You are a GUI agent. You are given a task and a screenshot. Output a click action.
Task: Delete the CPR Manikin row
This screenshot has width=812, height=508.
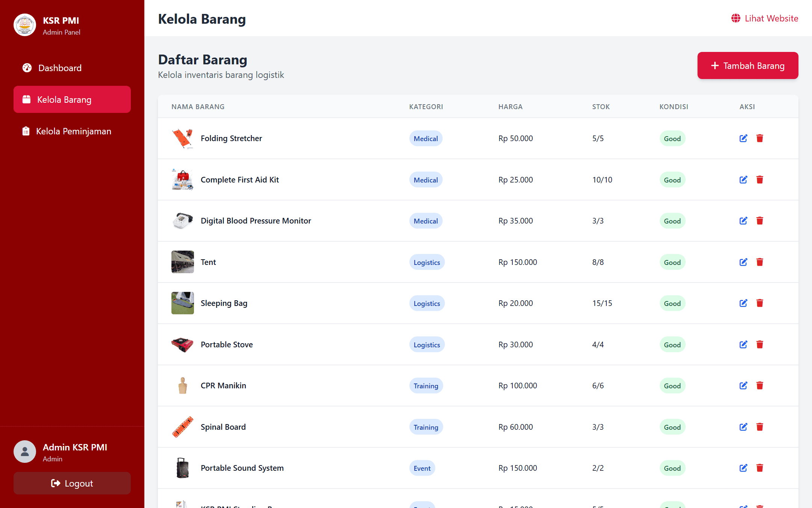point(760,386)
